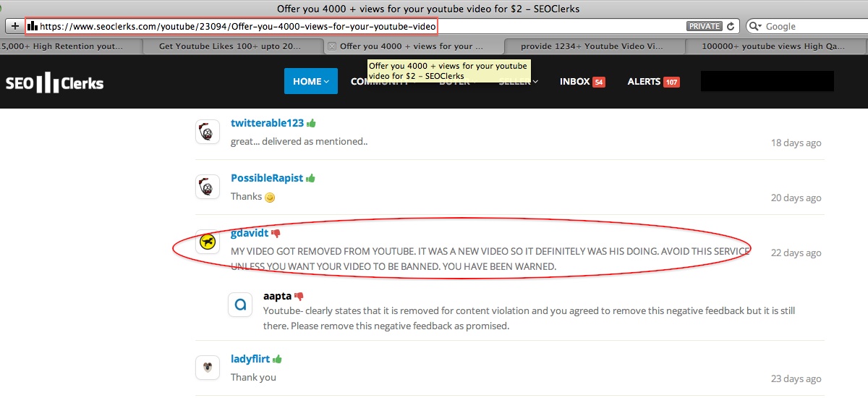Click ladyflirt's avatar image
This screenshot has width=868, height=398.
[208, 368]
